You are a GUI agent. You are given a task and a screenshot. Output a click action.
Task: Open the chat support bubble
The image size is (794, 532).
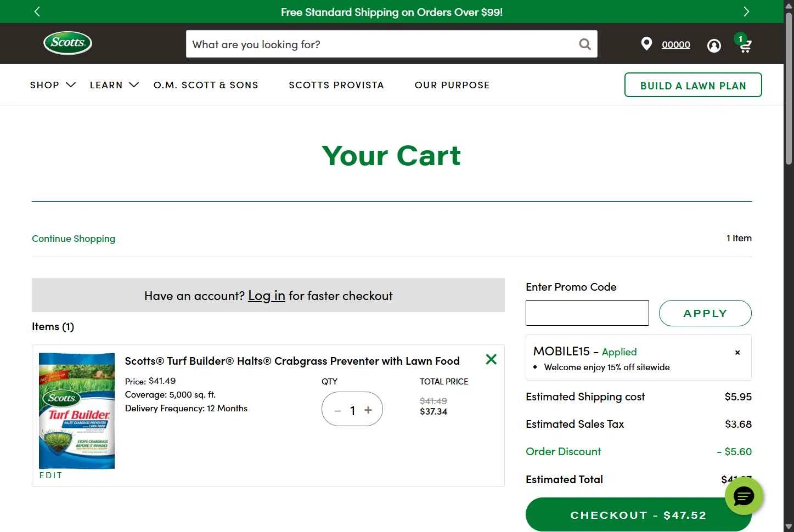pos(744,496)
